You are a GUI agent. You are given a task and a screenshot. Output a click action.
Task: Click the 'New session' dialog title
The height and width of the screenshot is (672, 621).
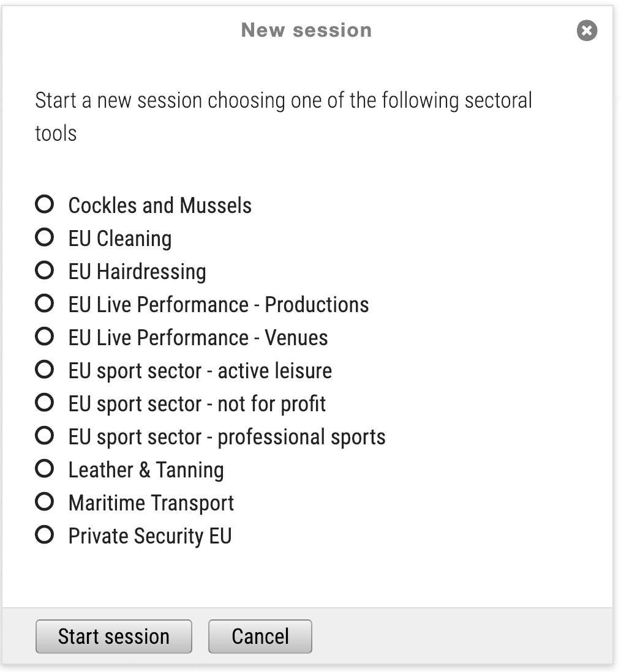point(306,30)
